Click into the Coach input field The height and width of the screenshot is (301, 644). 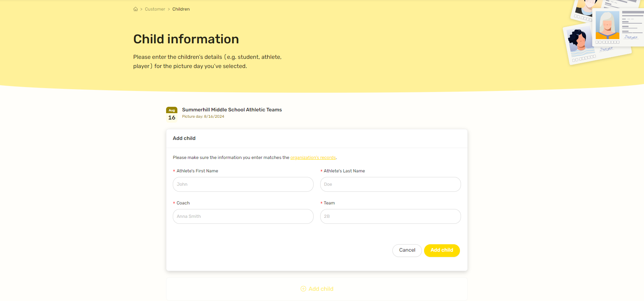pos(243,216)
